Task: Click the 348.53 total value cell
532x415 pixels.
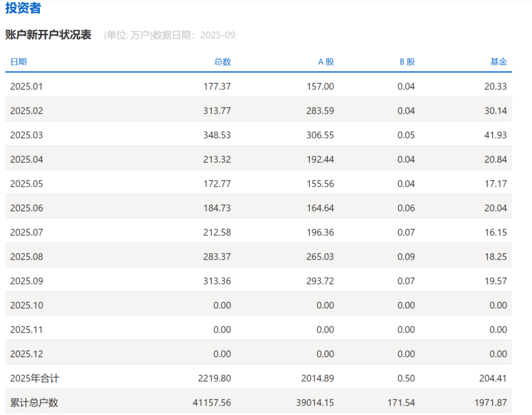Action: 216,135
